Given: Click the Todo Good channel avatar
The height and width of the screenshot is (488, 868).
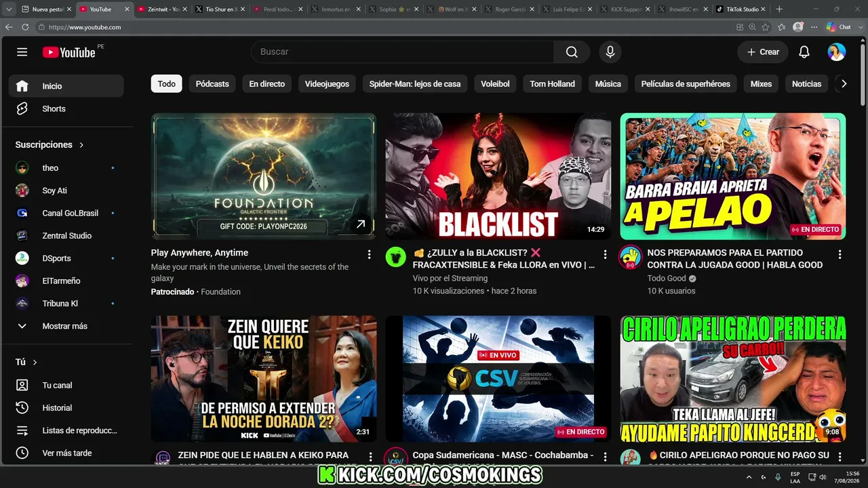Looking at the screenshot, I should [631, 258].
